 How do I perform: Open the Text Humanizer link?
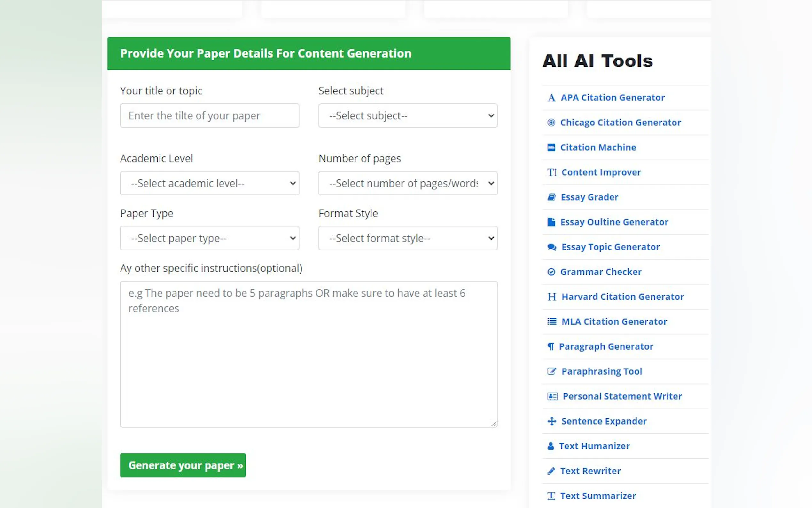click(x=594, y=446)
